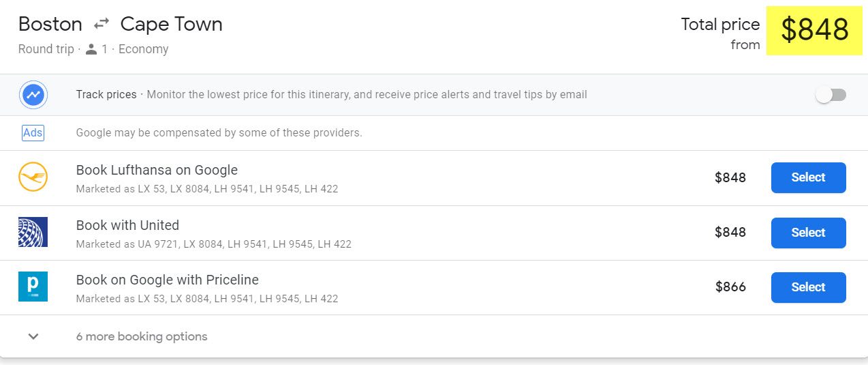Viewport: 868px width, 365px height.
Task: Click the passenger person icon
Action: click(x=91, y=49)
